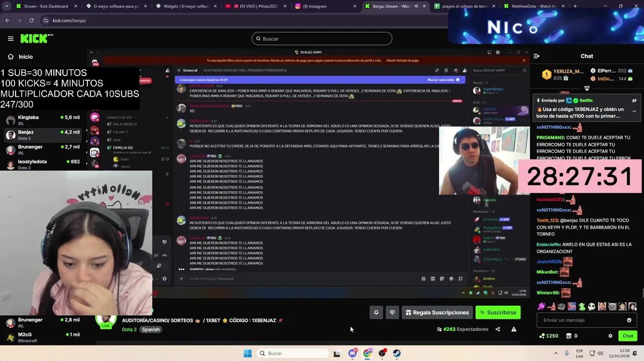The image size is (644, 362).
Task: Click Dota 2 category link below stream
Action: [129, 330]
